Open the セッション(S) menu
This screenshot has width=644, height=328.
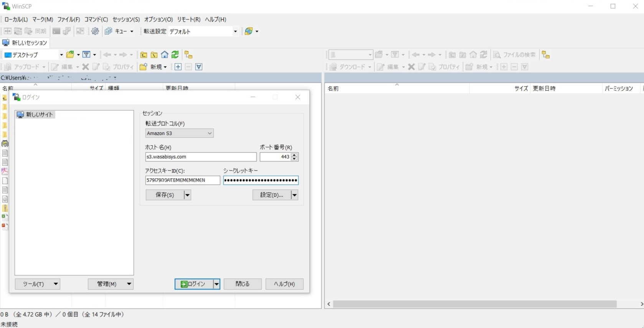coord(126,19)
